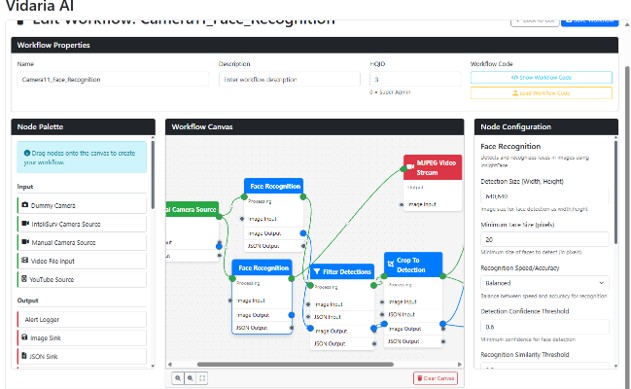Image resolution: width=631 pixels, height=389 pixels.
Task: Click the canvas horizontal scrollbar thumb
Action: 295,364
